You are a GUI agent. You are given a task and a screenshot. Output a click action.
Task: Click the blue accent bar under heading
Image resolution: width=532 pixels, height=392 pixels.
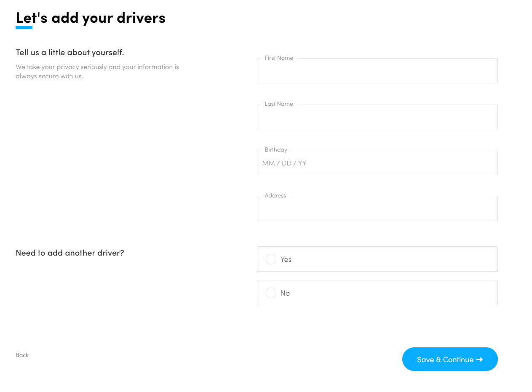[24, 27]
